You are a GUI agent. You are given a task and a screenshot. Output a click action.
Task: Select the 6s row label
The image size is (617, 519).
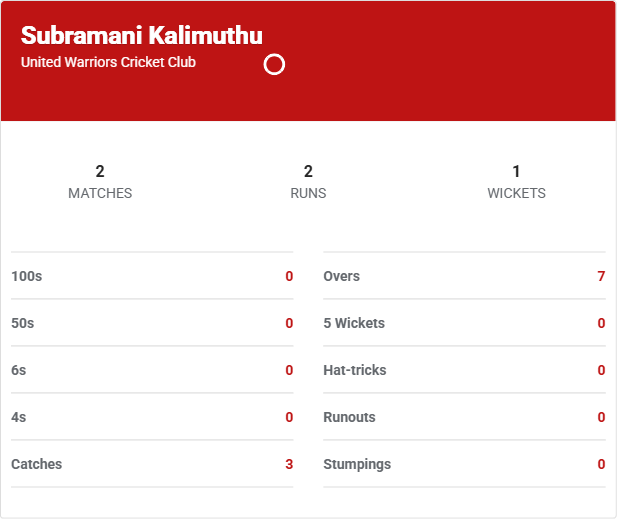pos(19,370)
